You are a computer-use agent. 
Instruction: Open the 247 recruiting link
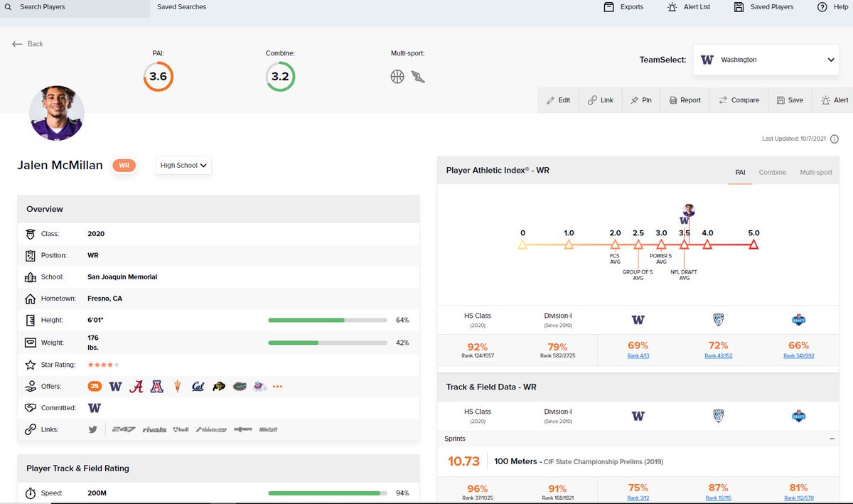tap(123, 429)
